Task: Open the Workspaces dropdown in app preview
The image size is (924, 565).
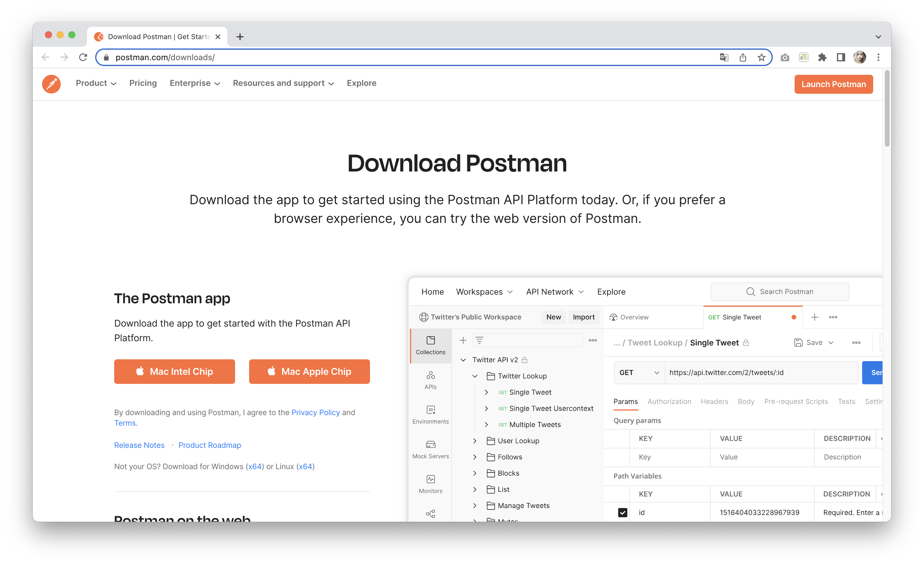Action: tap(484, 292)
